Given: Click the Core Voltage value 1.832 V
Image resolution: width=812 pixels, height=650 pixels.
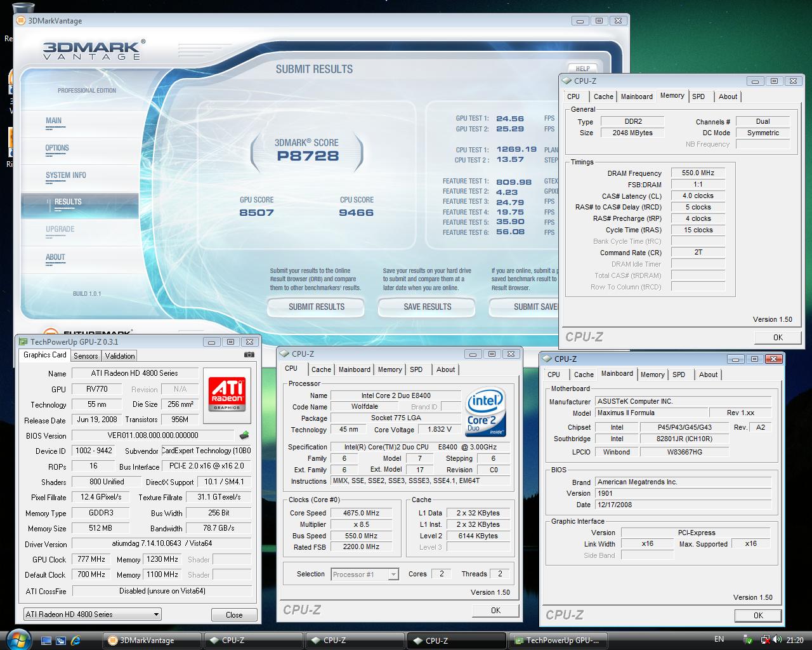Looking at the screenshot, I should click(440, 429).
